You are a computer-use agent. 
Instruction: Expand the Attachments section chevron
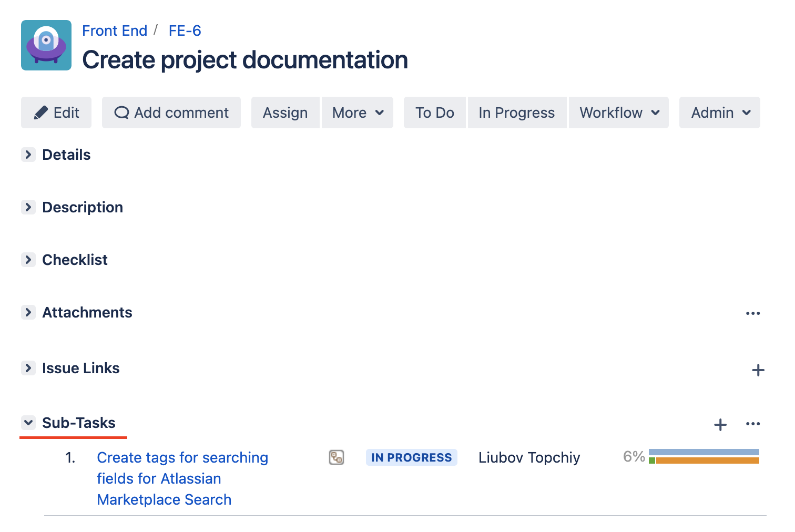pyautogui.click(x=28, y=312)
